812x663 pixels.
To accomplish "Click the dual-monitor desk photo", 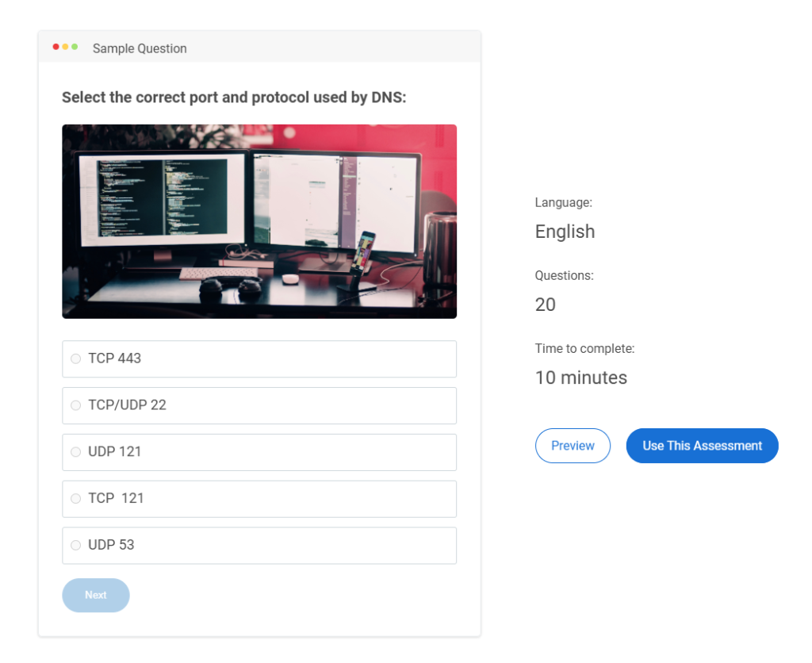I will (x=259, y=221).
